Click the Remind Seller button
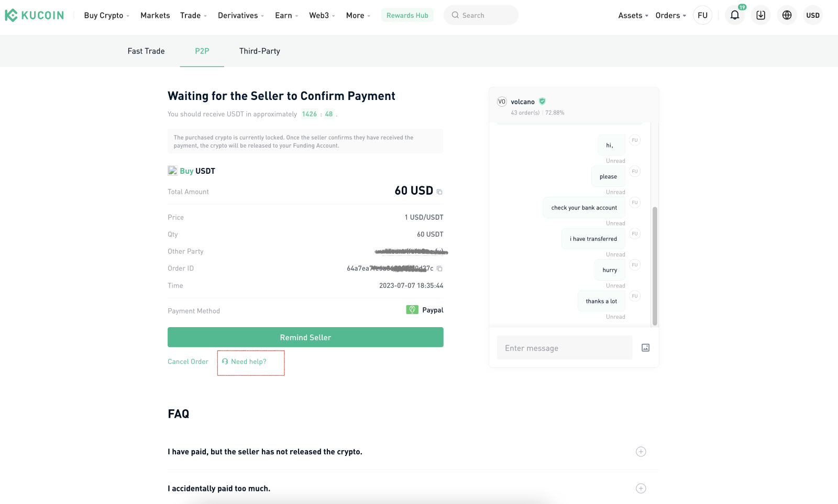 tap(305, 337)
